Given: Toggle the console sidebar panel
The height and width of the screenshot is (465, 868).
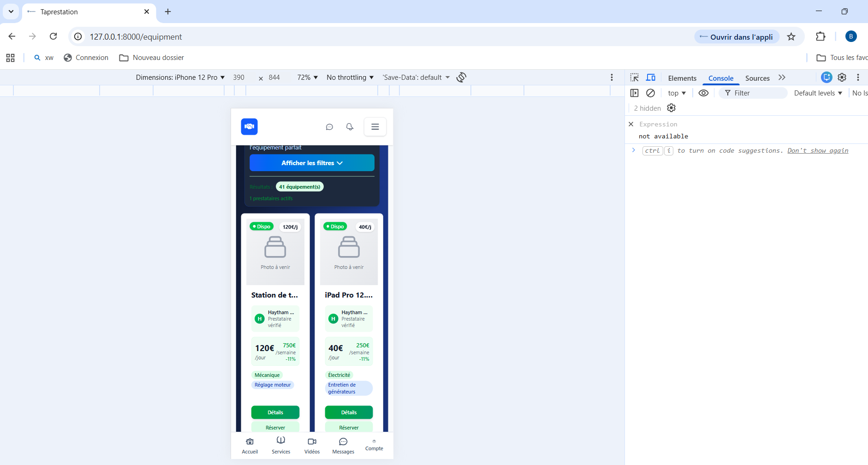Looking at the screenshot, I should click(635, 93).
